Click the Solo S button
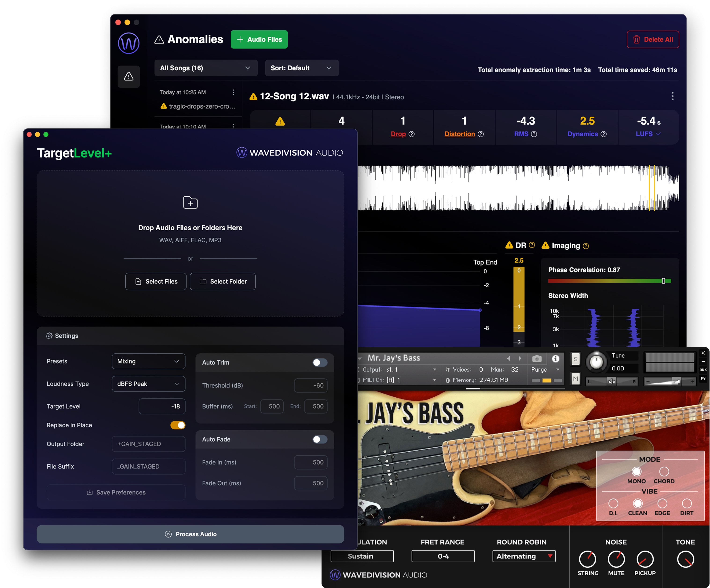The image size is (710, 588). click(x=575, y=359)
